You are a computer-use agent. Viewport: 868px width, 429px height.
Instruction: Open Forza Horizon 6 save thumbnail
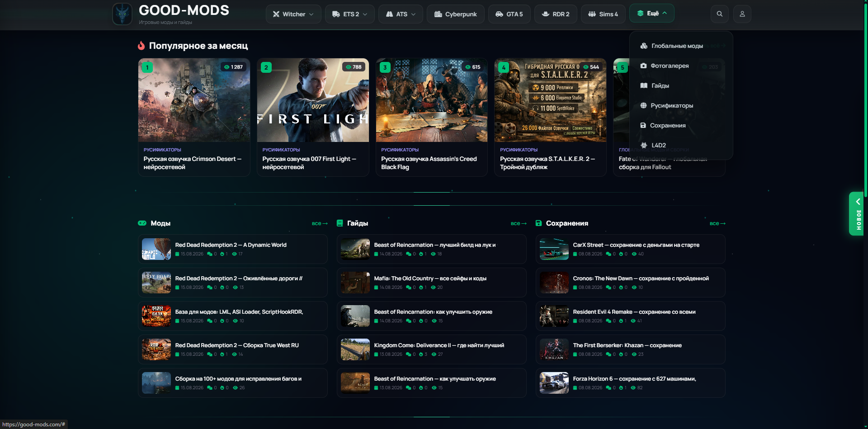tap(554, 383)
